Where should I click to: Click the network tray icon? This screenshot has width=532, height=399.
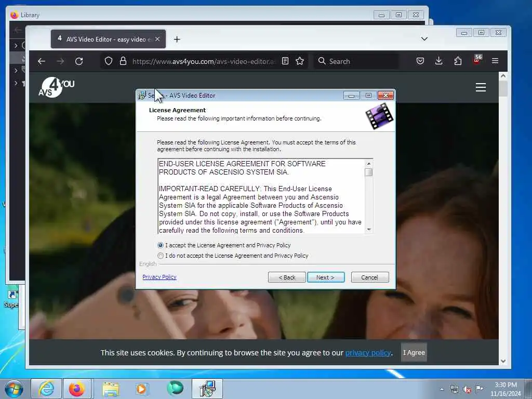(455, 389)
